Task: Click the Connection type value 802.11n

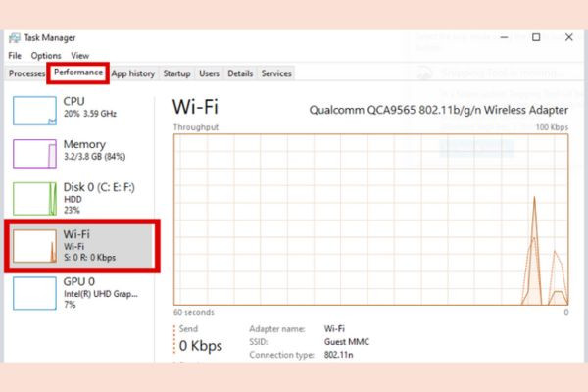Action: point(338,355)
